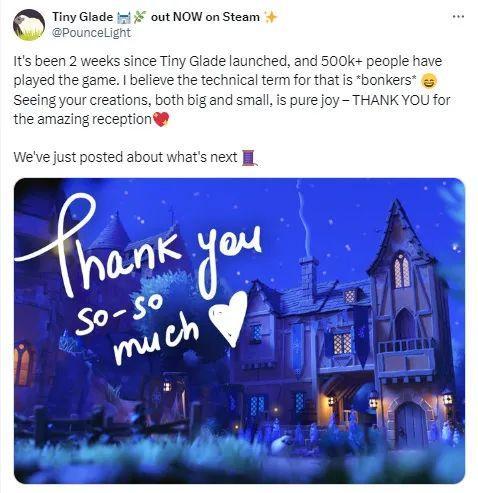Click the arched wooden door in image
The width and height of the screenshot is (478, 493).
coord(410,423)
